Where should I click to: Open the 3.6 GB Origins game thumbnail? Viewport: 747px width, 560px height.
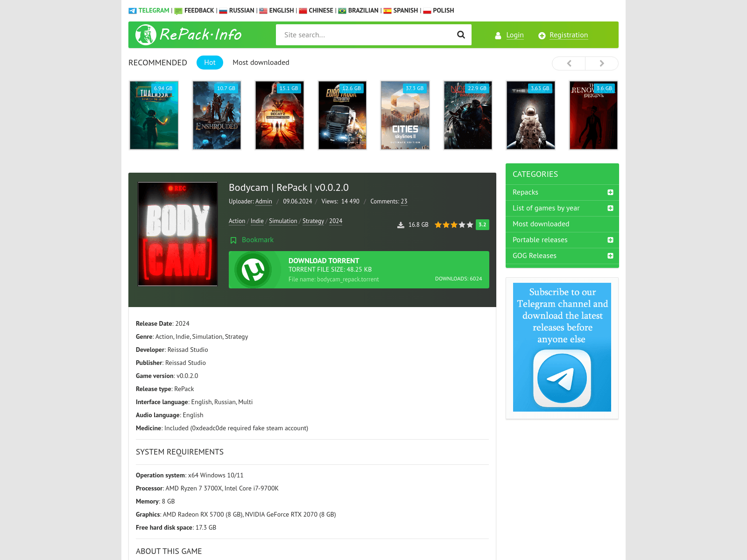pos(593,115)
